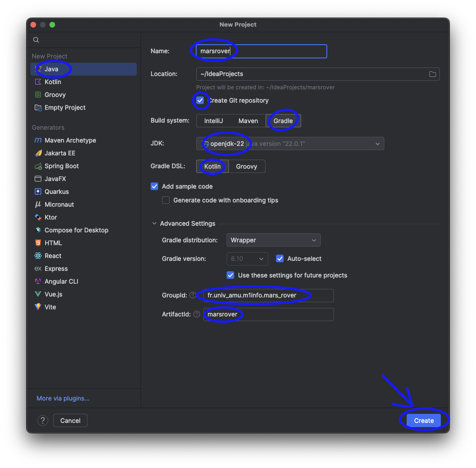476x468 pixels.
Task: Click the Spring Boot generator icon
Action: pos(38,166)
